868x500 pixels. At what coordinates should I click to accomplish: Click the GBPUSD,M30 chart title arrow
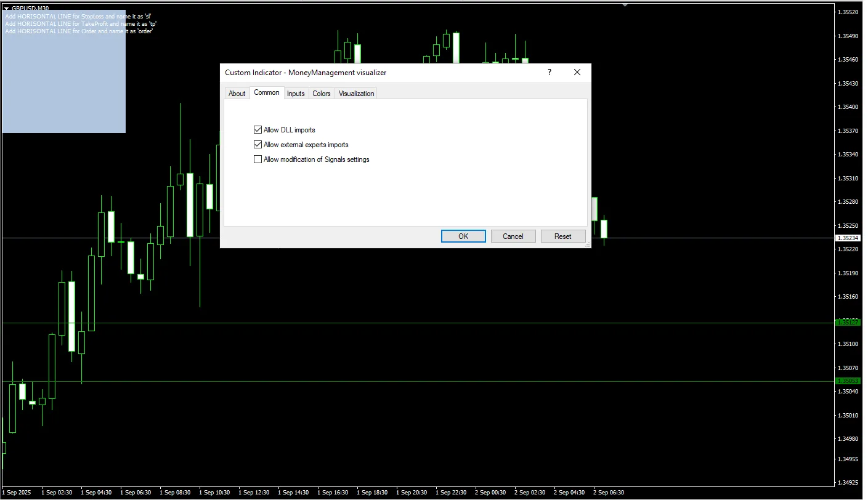pyautogui.click(x=7, y=8)
